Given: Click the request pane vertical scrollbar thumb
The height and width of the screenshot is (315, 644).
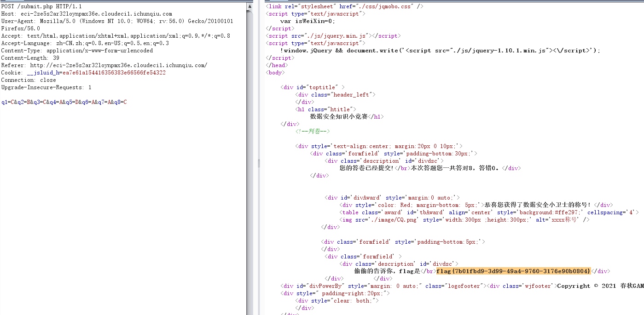Looking at the screenshot, I should pos(249,163).
